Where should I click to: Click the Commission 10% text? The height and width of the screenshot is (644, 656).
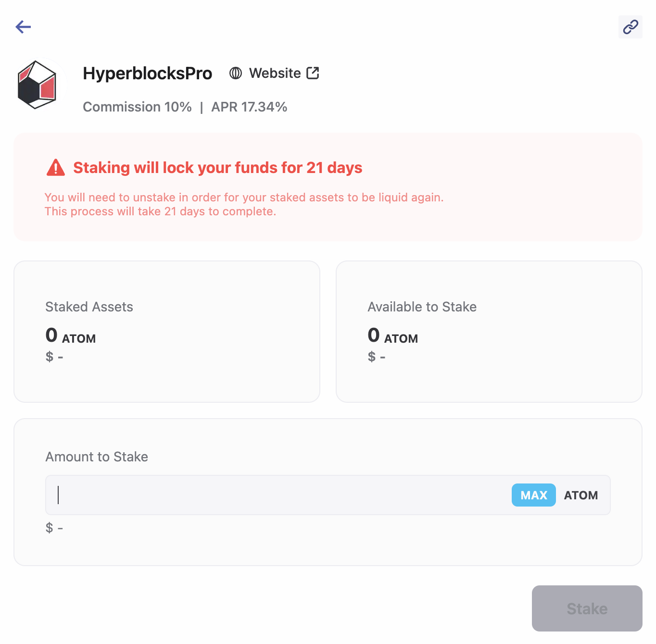[137, 107]
